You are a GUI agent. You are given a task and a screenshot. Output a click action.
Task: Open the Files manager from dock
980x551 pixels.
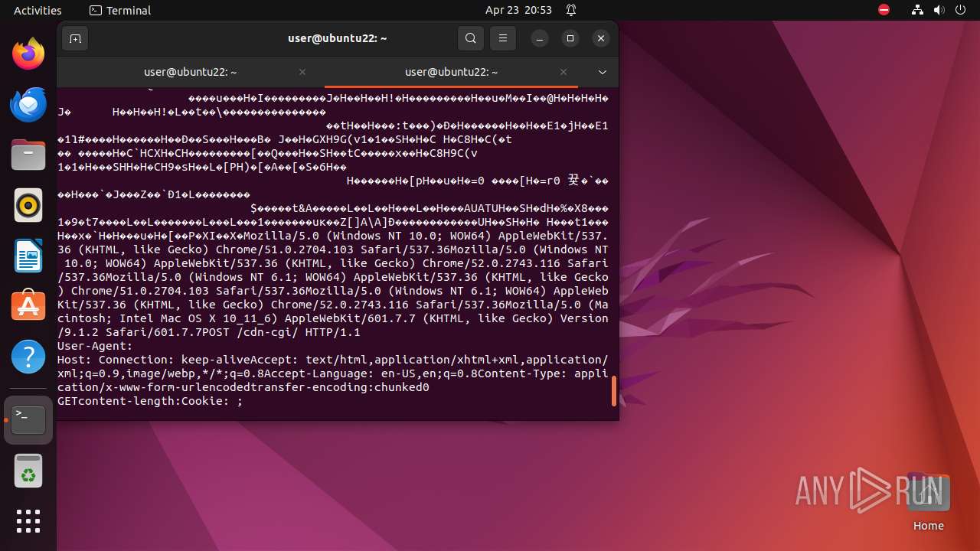click(x=28, y=155)
